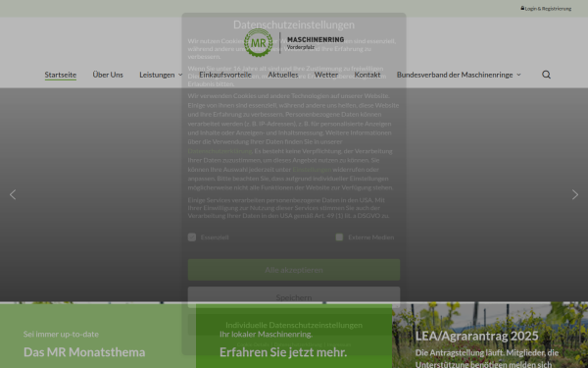Click the Alle akzeptieren button

pyautogui.click(x=294, y=270)
